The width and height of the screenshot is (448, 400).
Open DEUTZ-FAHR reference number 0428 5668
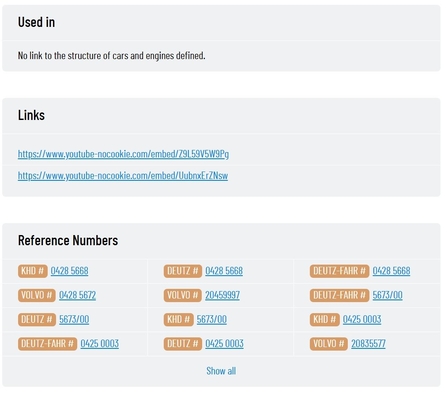click(391, 271)
